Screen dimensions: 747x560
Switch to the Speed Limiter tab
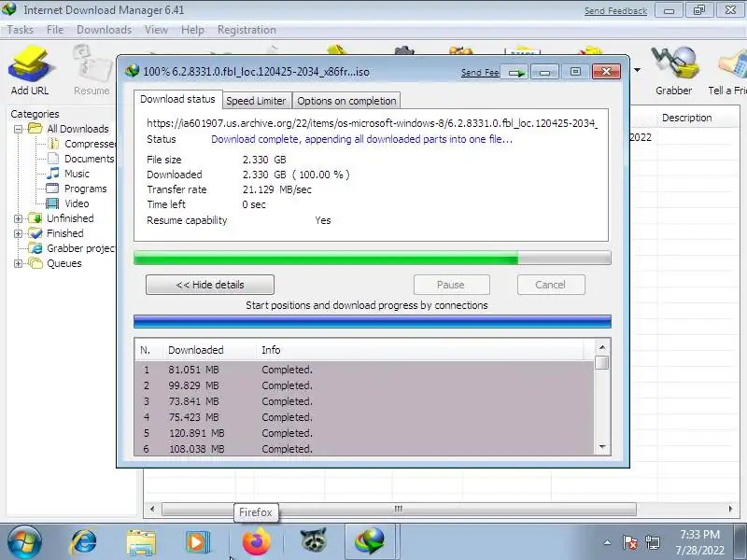click(256, 101)
